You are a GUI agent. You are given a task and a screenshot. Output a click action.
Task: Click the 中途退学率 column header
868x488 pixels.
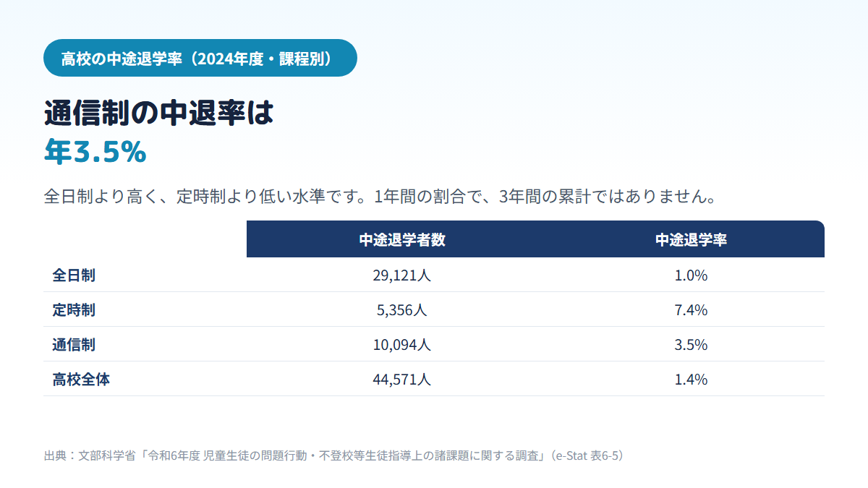pyautogui.click(x=691, y=240)
